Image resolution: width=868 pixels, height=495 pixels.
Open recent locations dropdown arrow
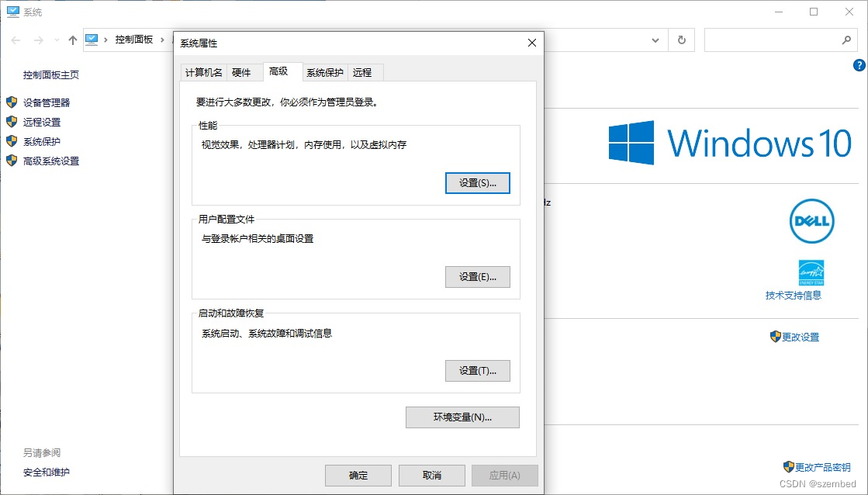click(57, 40)
